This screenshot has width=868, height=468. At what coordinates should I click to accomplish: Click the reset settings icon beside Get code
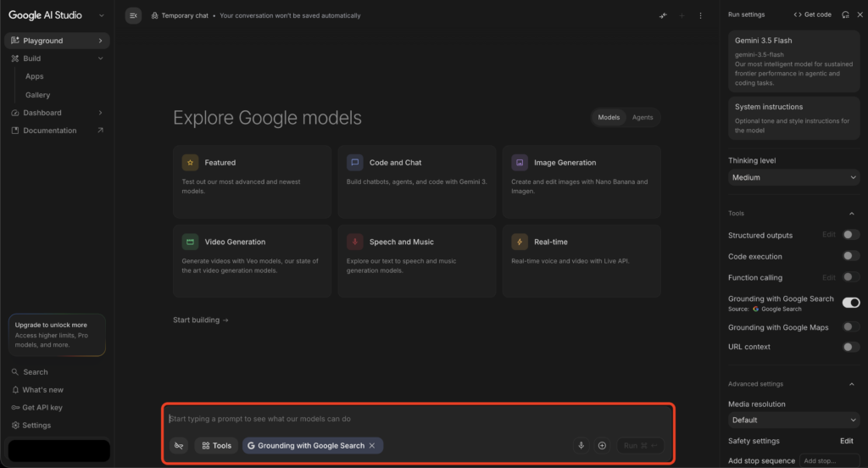[845, 15]
